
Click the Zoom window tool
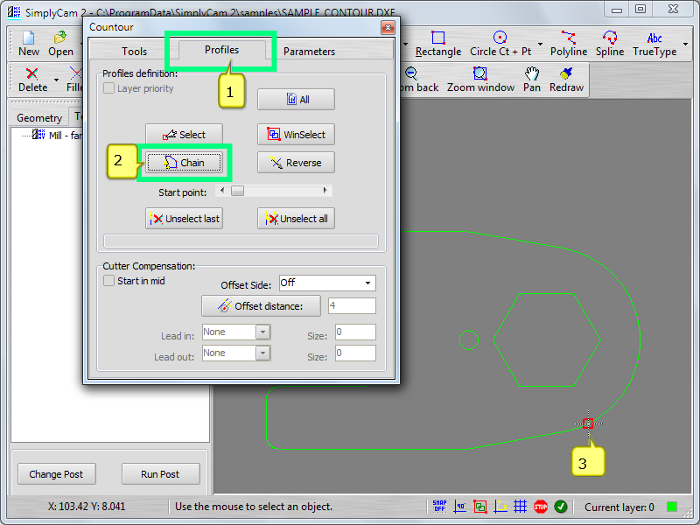480,80
